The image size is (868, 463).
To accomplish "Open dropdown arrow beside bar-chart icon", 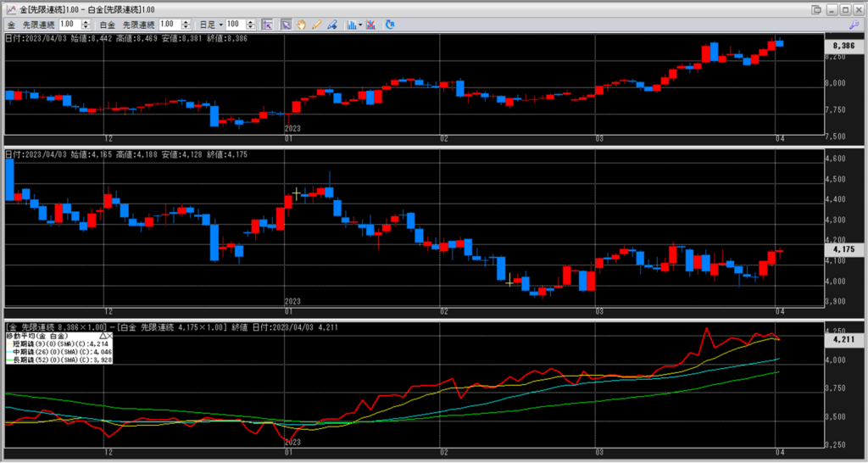I will point(360,25).
